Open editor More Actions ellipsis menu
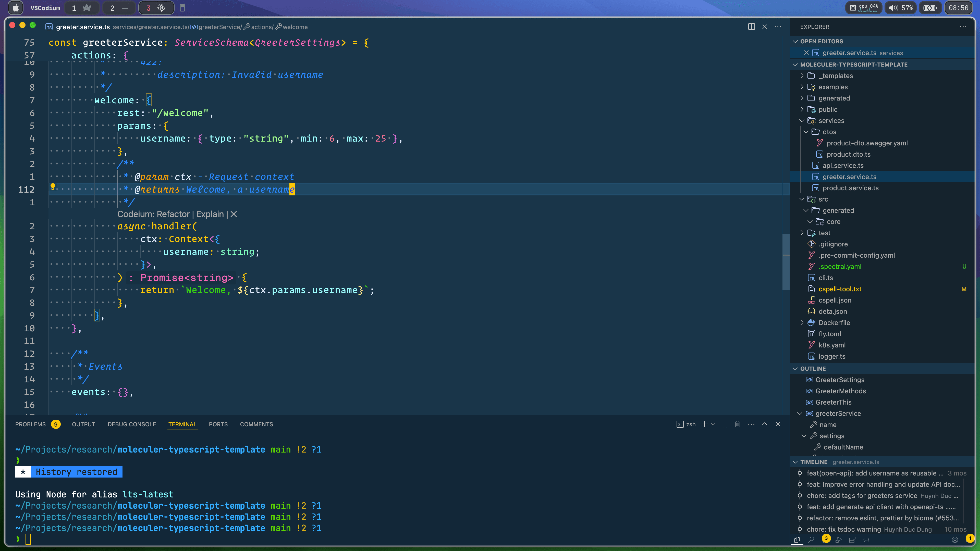 tap(778, 27)
